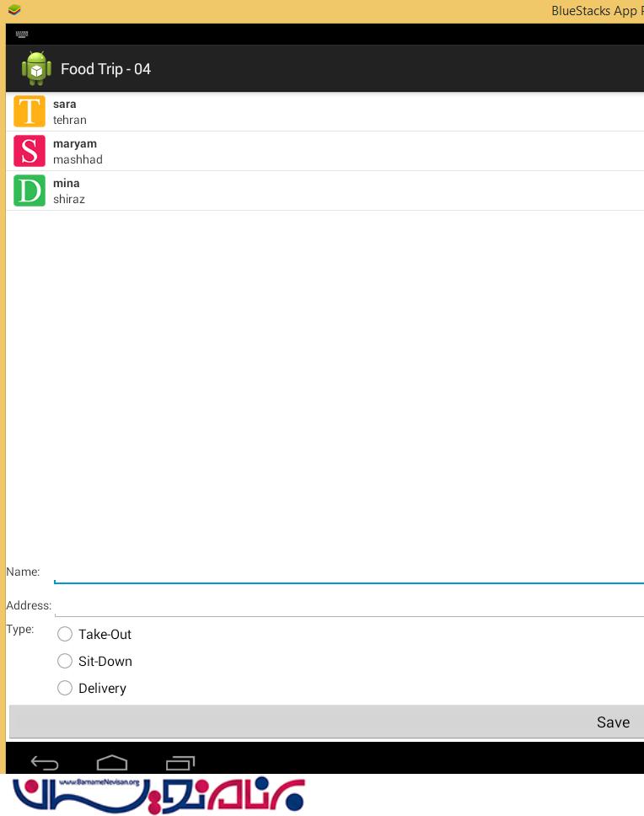Click the Food Trip - 04 title
The image size is (644, 816).
pyautogui.click(x=105, y=69)
